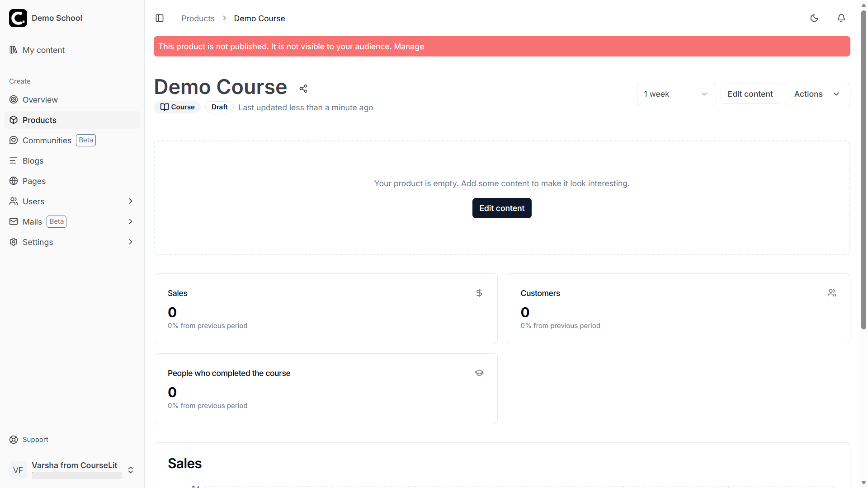Click the users icon on Customers card
The height and width of the screenshot is (488, 868).
pyautogui.click(x=832, y=293)
